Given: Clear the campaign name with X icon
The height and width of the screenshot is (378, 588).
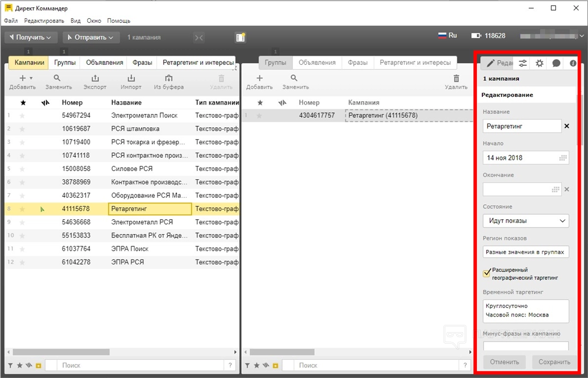Looking at the screenshot, I should click(566, 126).
